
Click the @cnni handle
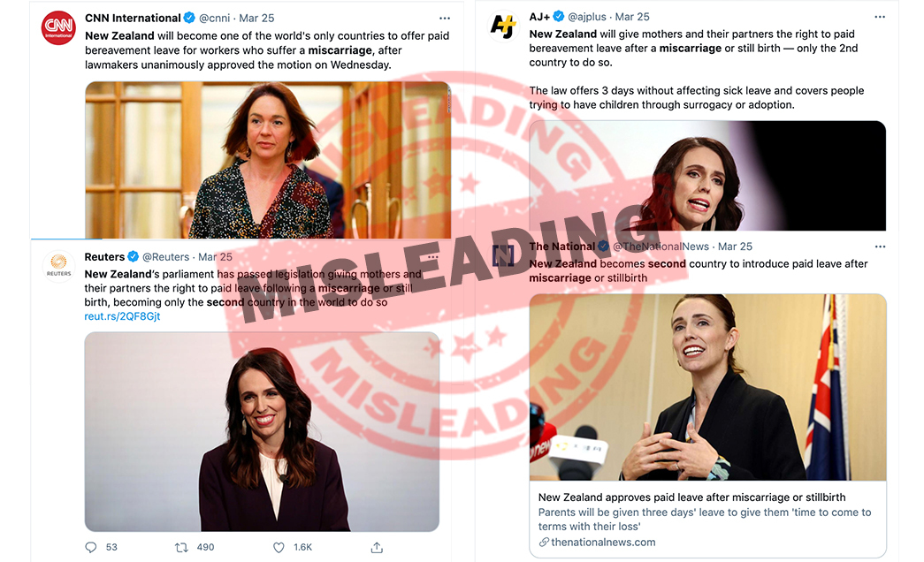click(x=215, y=19)
